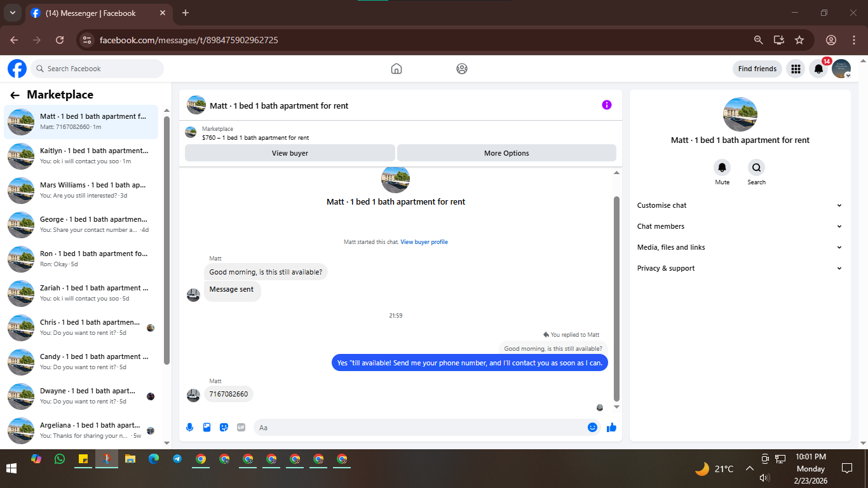868x488 pixels.
Task: Open Chrome three-dot menu
Action: pyautogui.click(x=853, y=40)
